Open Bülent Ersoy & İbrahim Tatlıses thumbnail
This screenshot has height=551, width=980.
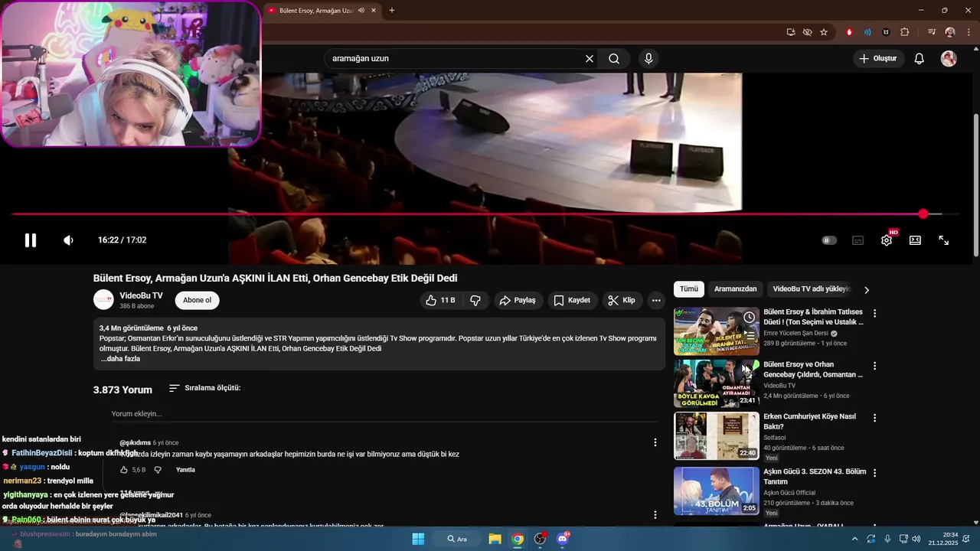717,331
